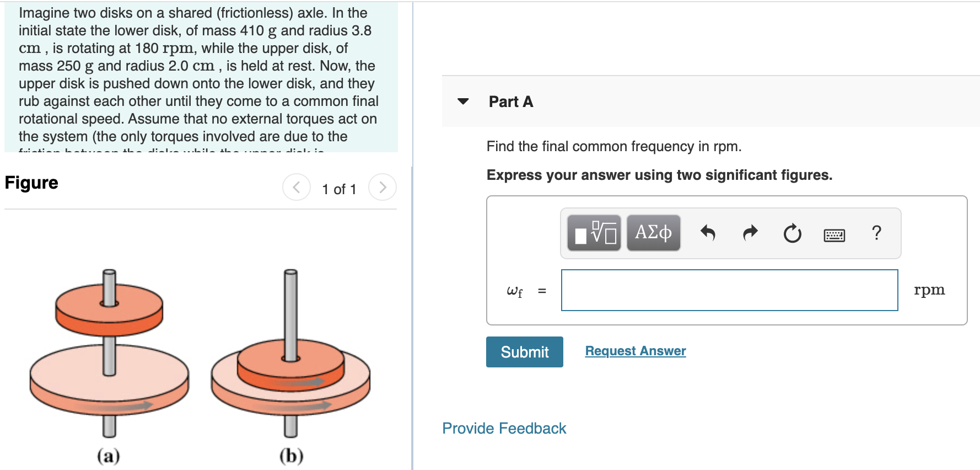Select the ΑΣφ Greek symbols palette
The image size is (980, 470).
653,232
